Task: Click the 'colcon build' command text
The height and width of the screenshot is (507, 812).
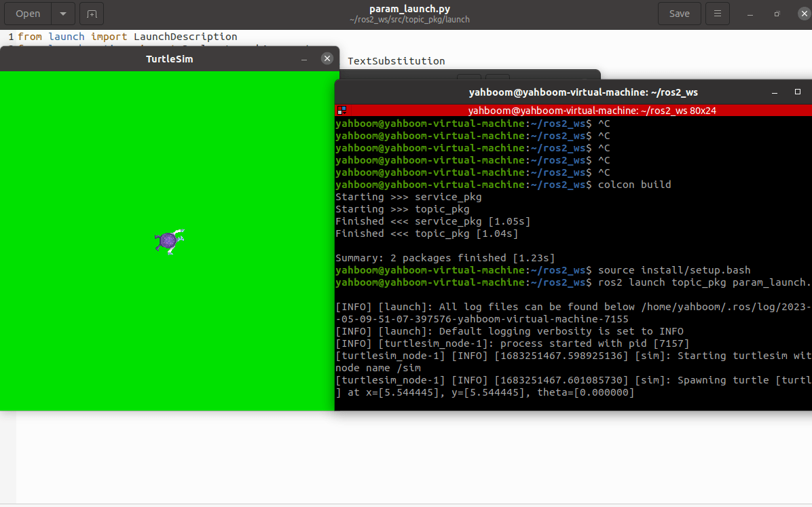Action: (x=634, y=185)
